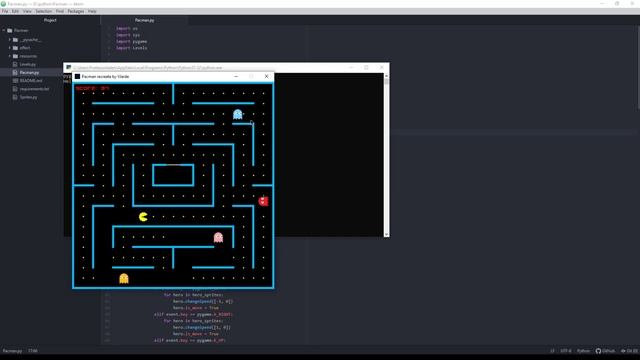Viewport: 640px width, 360px height.
Task: Click the cyan ghost in the game
Action: tap(238, 114)
